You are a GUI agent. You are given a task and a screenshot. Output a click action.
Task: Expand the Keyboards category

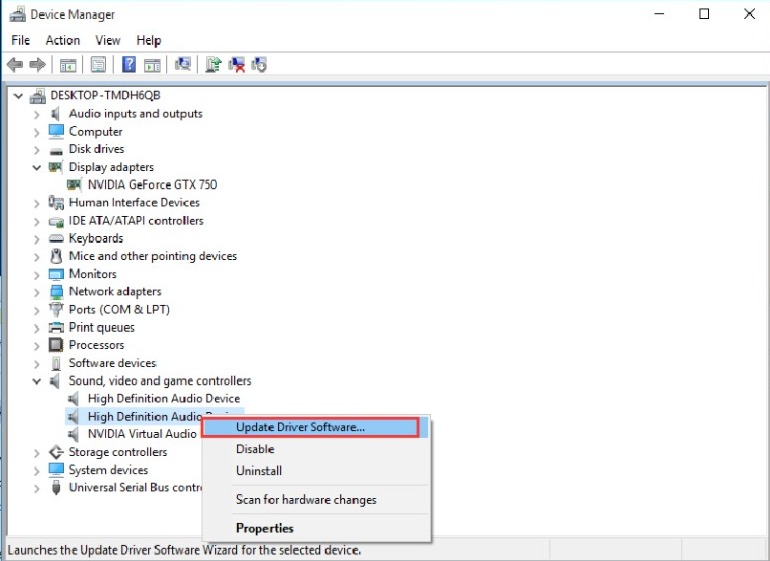coord(37,239)
